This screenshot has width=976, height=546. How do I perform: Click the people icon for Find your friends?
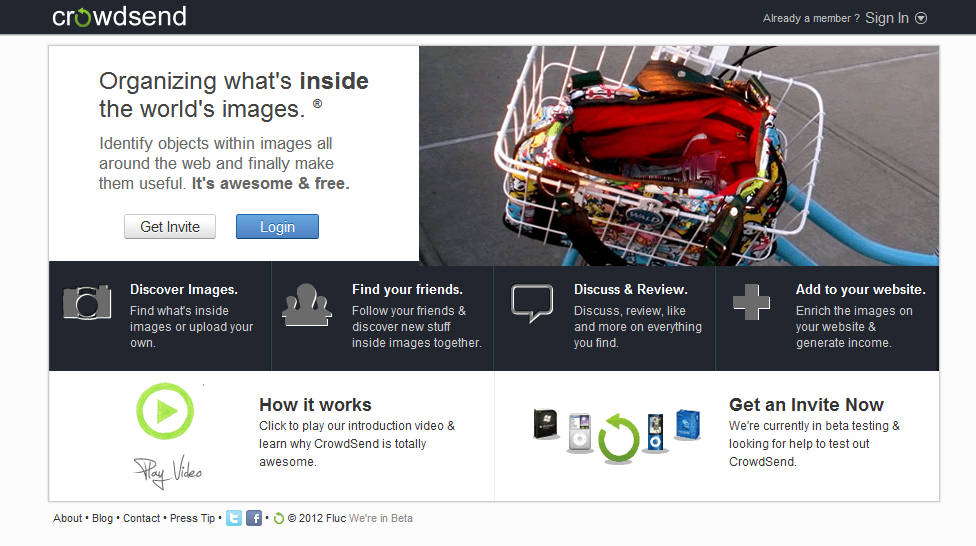pos(306,305)
